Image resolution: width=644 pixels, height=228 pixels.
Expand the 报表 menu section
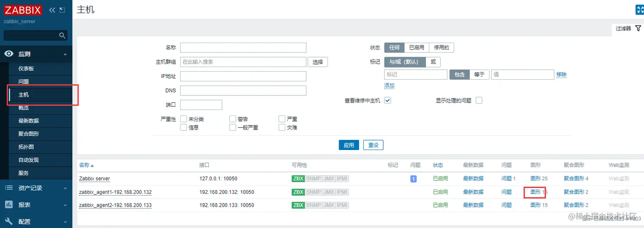[x=65, y=205]
